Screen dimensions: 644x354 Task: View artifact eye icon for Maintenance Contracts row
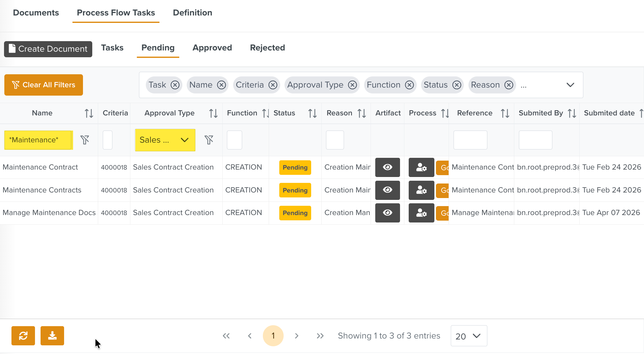(x=387, y=190)
